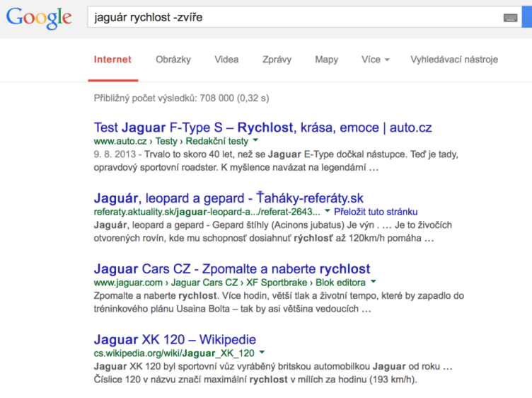The width and height of the screenshot is (532, 398).
Task: Click the blue search button edge
Action: click(527, 16)
